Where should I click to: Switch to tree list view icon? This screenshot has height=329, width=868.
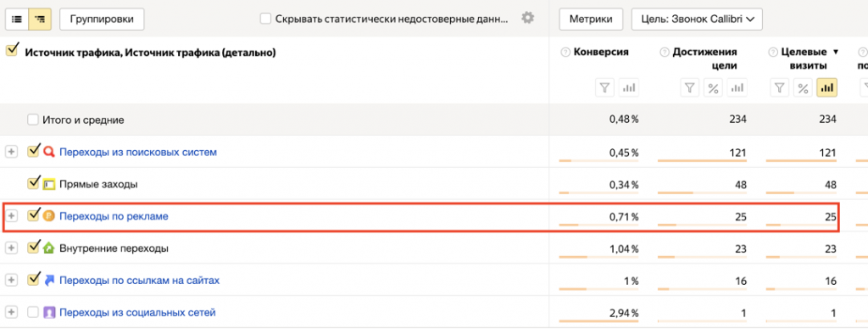point(39,19)
